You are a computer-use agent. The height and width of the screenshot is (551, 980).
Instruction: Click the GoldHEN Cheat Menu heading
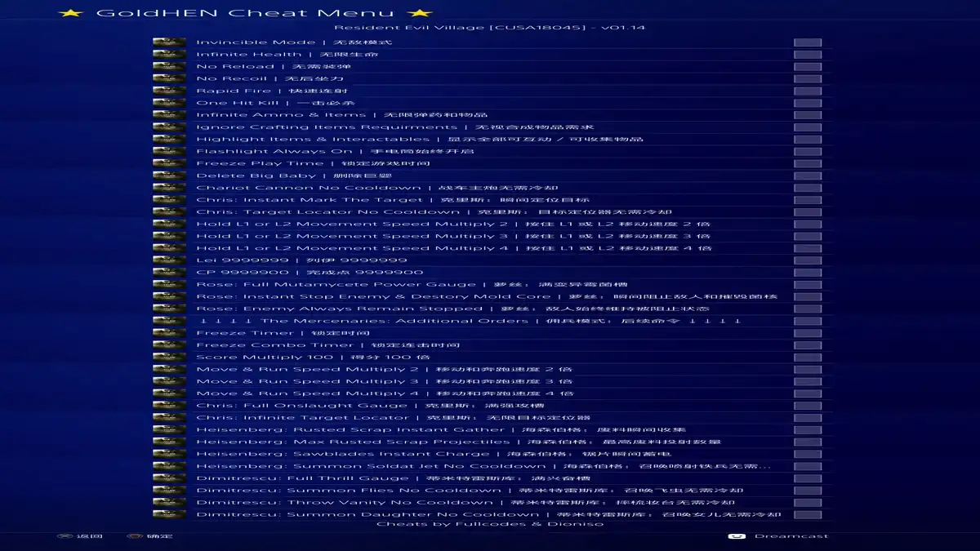point(245,13)
